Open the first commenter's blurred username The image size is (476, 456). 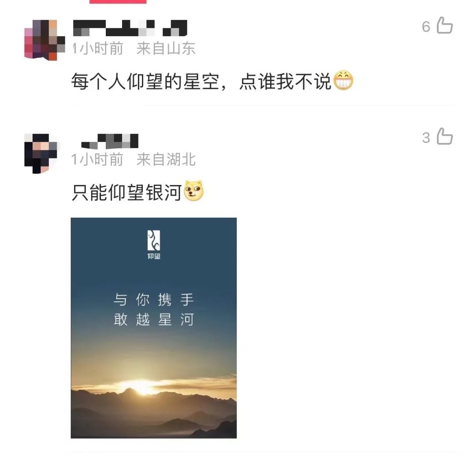(x=130, y=28)
